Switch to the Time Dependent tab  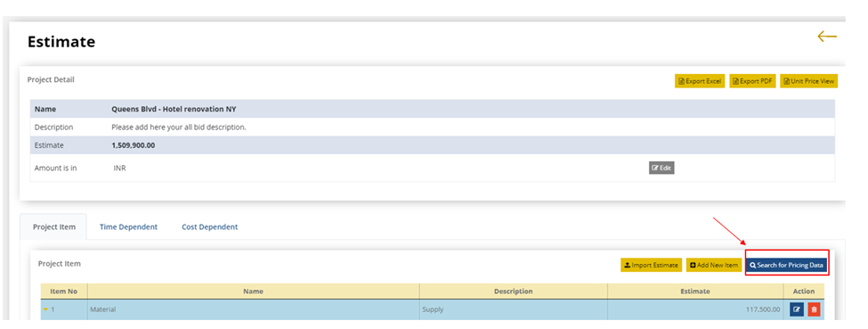click(128, 227)
